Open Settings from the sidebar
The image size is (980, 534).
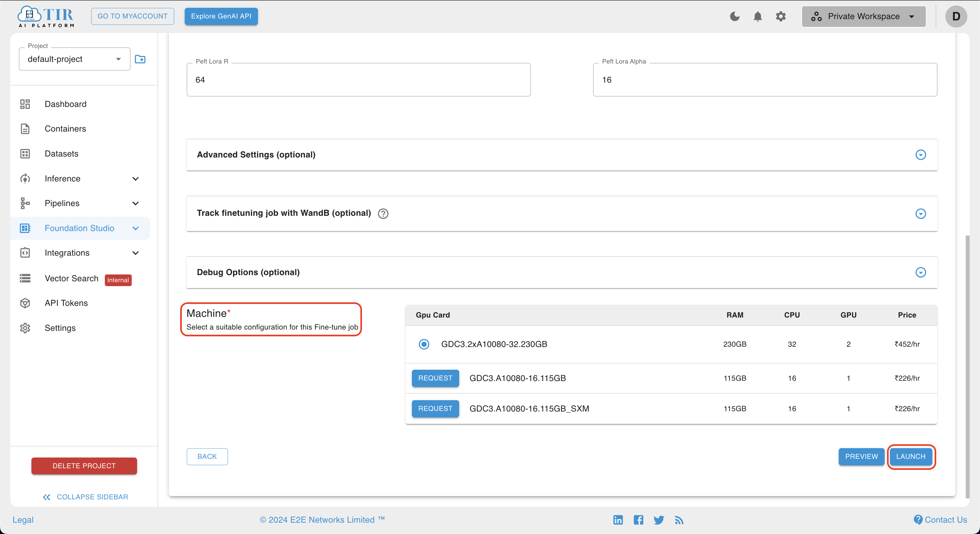click(60, 328)
